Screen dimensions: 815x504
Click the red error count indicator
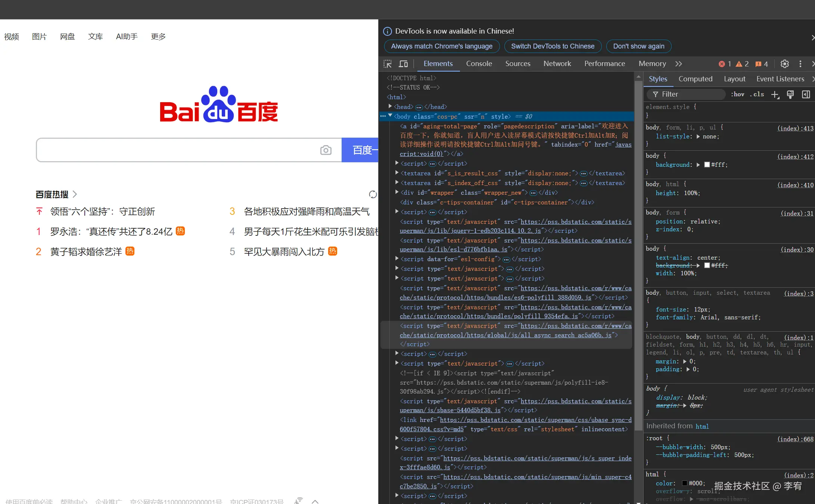725,64
